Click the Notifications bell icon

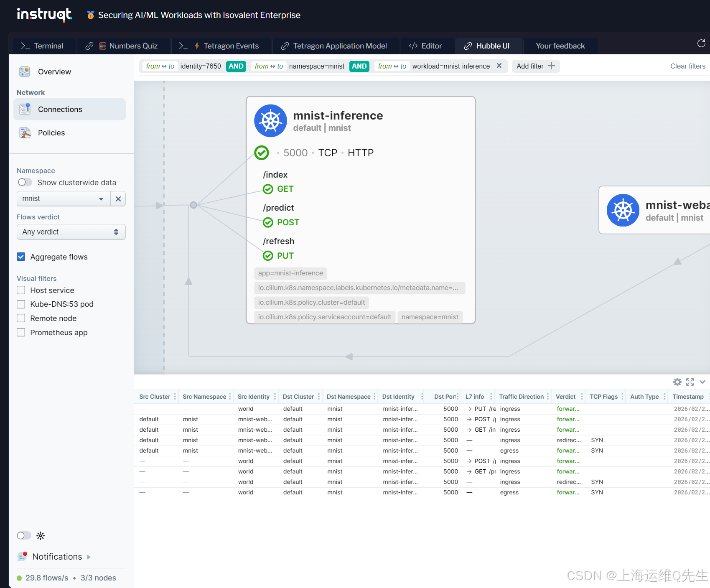click(22, 557)
